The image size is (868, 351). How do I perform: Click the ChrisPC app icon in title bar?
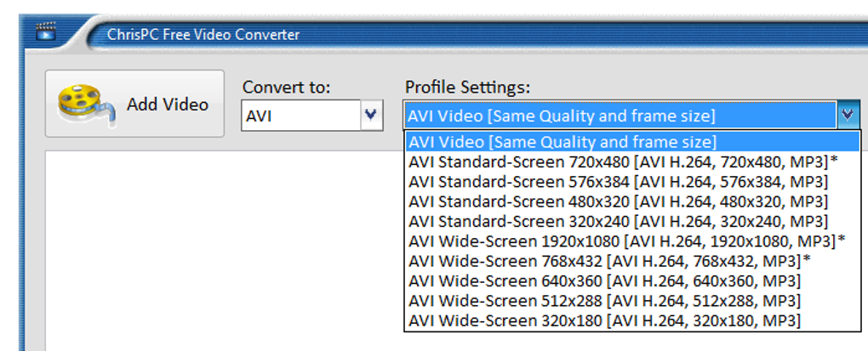(45, 33)
